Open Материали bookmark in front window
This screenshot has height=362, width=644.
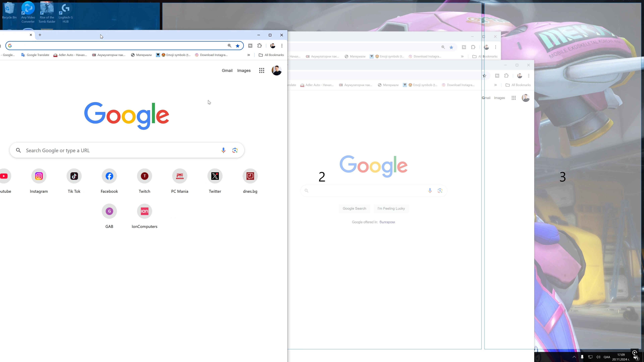141,55
